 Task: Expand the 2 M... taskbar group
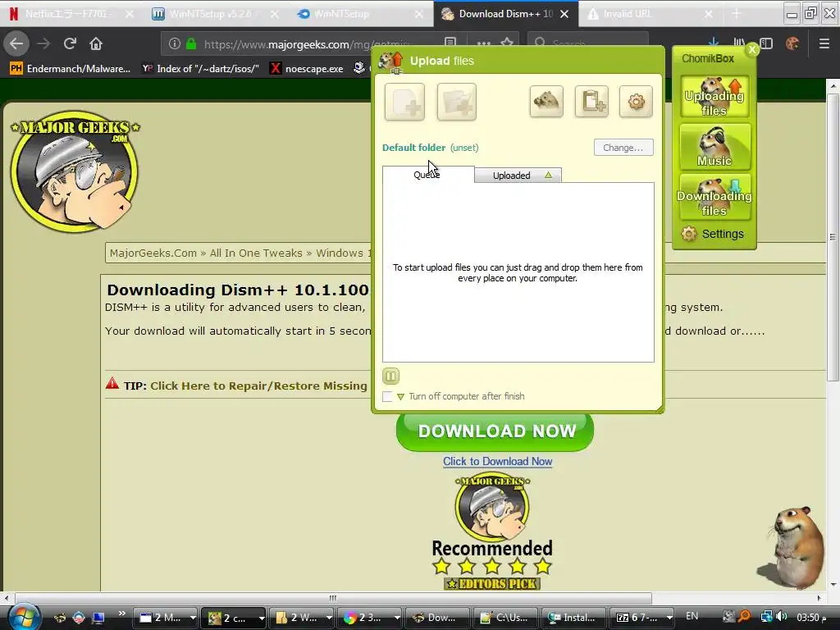pos(193,618)
